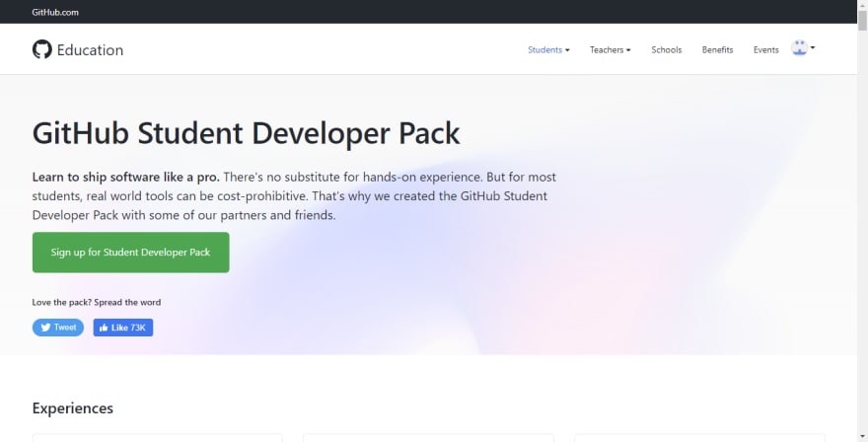
Task: Click the scrollbar down arrow
Action: tap(862, 437)
